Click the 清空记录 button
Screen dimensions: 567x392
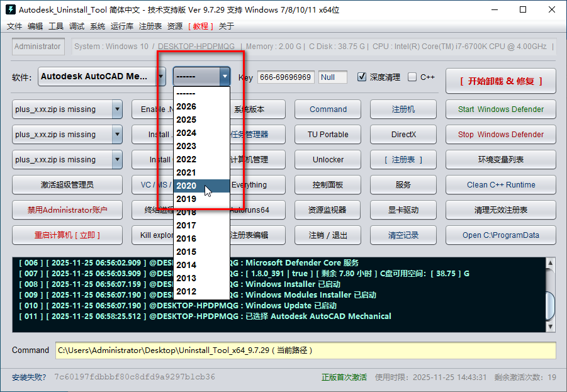(x=403, y=235)
